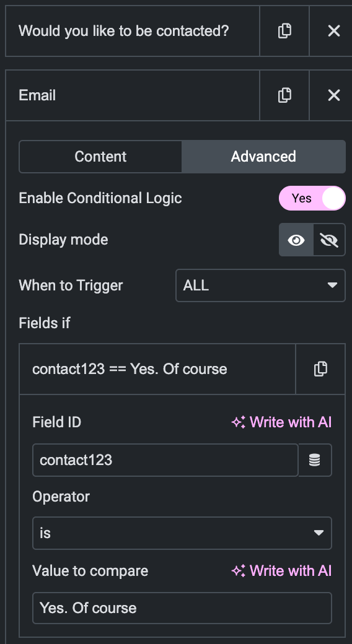Open dynamic tags database icon for Field ID
Viewport: 352px width, 644px height.
315,460
